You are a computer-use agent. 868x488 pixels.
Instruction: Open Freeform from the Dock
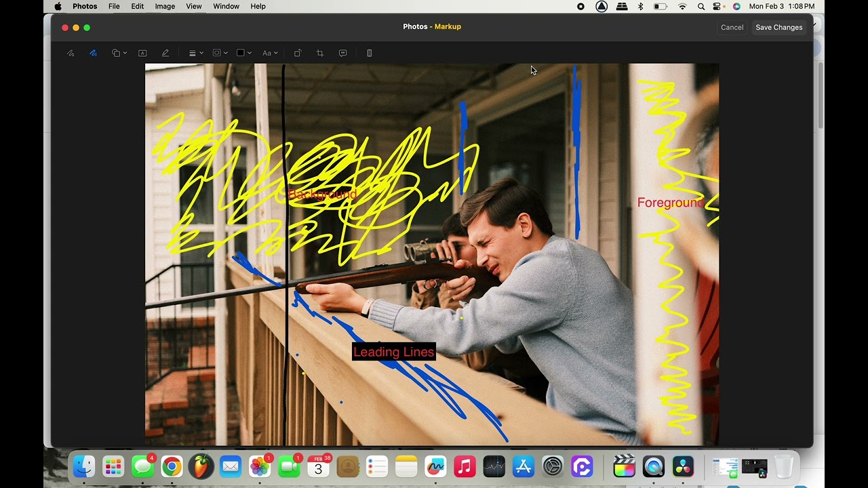point(435,466)
